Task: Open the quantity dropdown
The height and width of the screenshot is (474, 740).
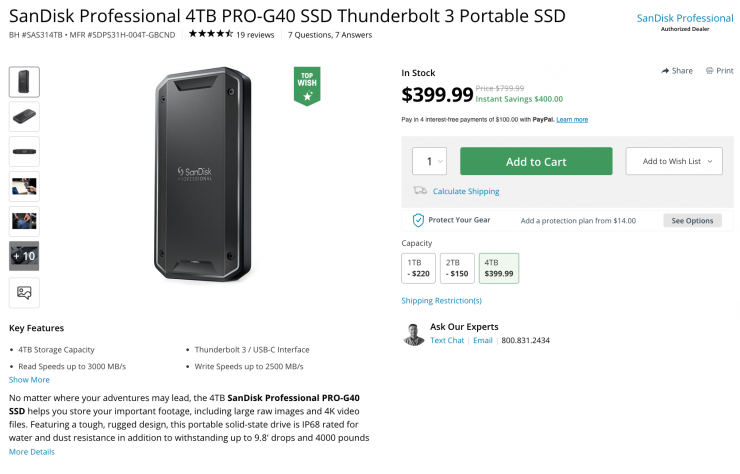Action: (x=429, y=161)
